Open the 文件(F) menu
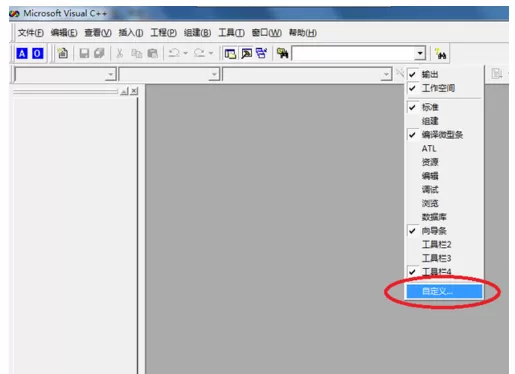This screenshot has width=515, height=374. [x=30, y=33]
